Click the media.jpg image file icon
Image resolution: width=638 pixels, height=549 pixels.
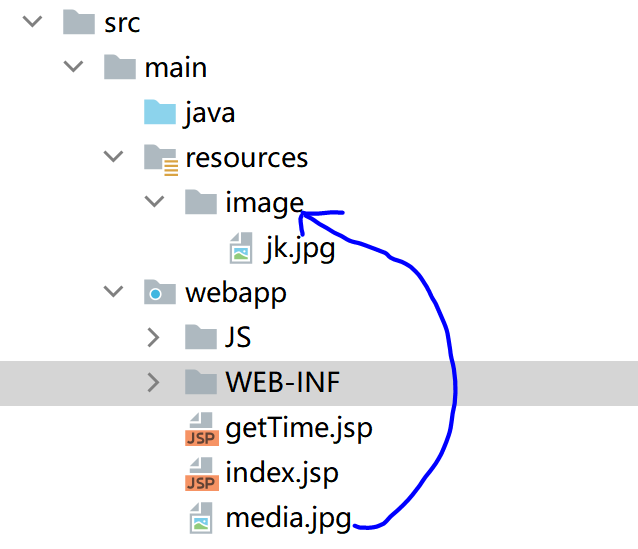201,518
